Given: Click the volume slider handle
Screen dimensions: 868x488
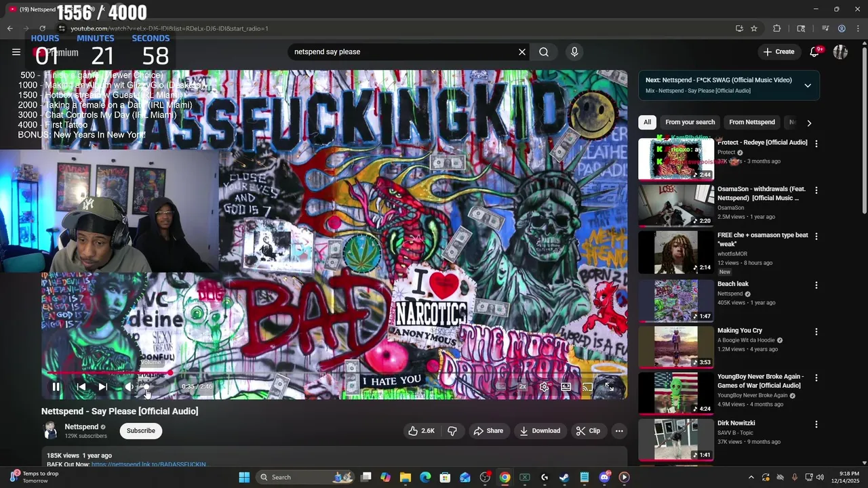Looking at the screenshot, I should 145,387.
